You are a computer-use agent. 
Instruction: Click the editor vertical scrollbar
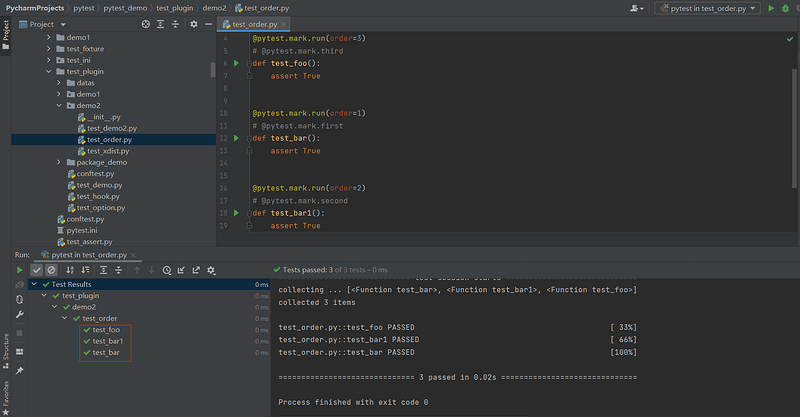(794, 128)
